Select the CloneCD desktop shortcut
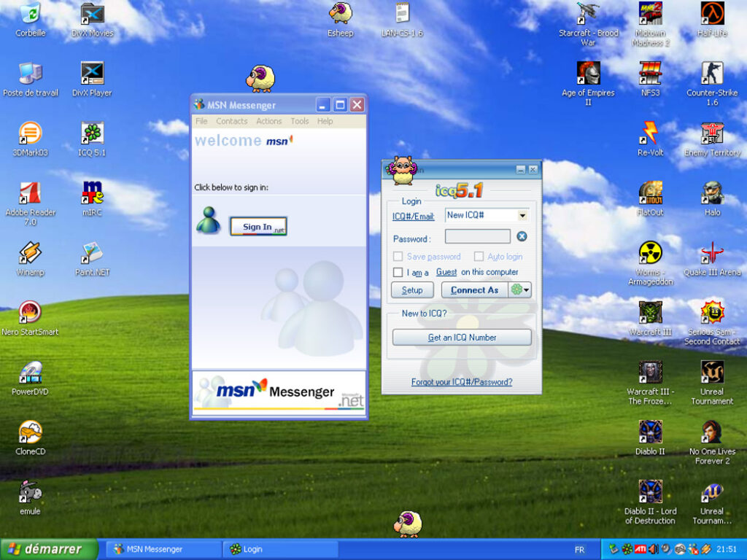747x560 pixels. (31, 439)
